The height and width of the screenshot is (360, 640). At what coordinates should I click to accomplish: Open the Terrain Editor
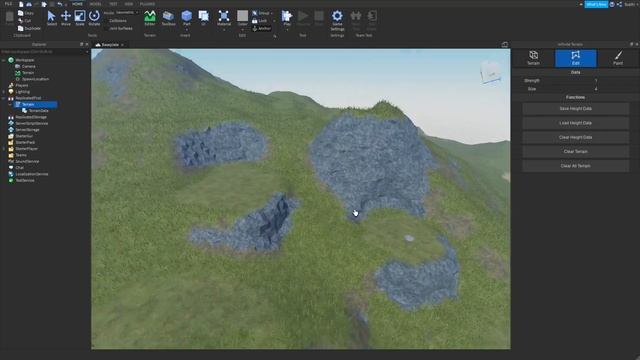click(x=150, y=18)
